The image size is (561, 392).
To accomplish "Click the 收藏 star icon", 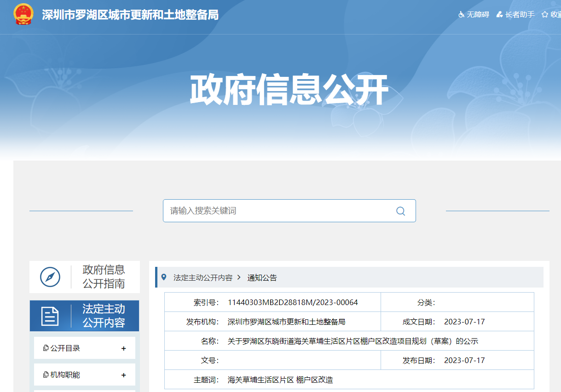I will coord(545,15).
